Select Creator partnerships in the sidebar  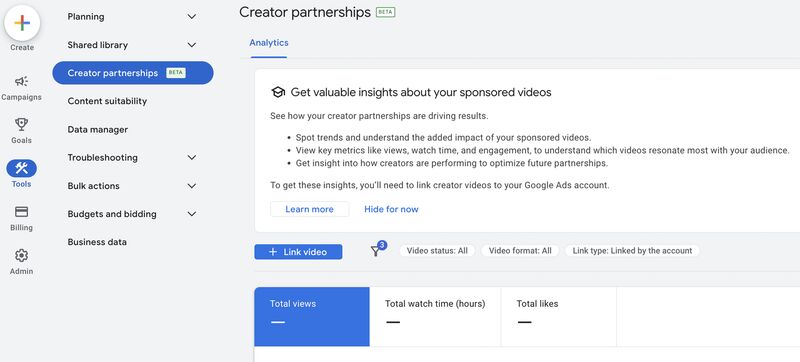(x=133, y=73)
